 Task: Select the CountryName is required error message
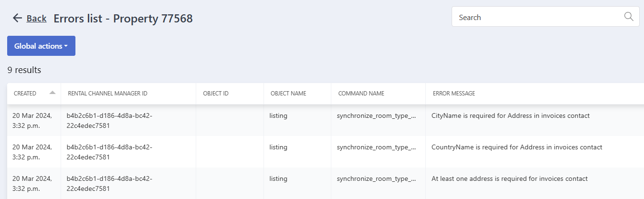coord(517,147)
